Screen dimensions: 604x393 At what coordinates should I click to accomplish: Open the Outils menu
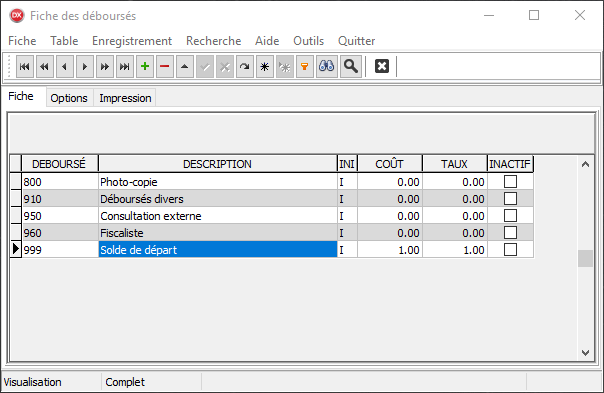coord(309,41)
